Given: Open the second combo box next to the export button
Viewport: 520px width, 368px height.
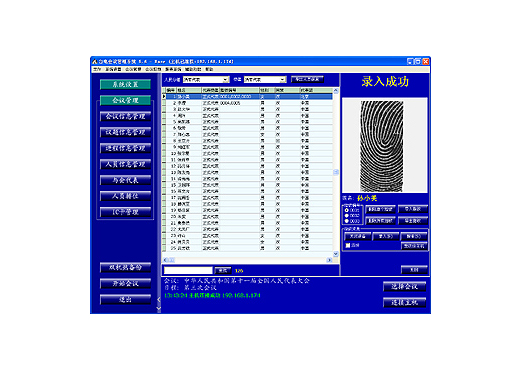Looking at the screenshot, I should [x=283, y=80].
